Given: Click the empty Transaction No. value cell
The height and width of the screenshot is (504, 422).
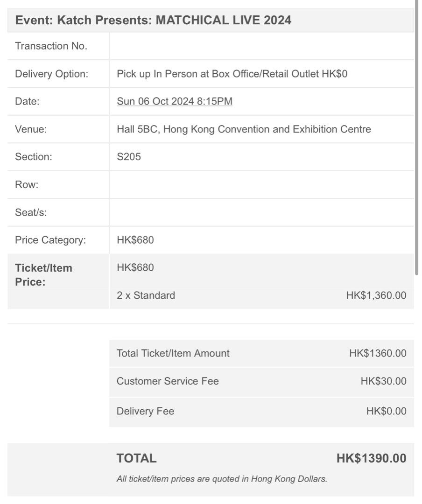Looking at the screenshot, I should tap(261, 46).
